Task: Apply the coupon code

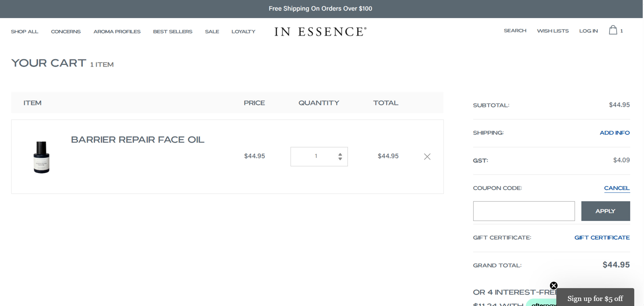Action: pos(605,211)
